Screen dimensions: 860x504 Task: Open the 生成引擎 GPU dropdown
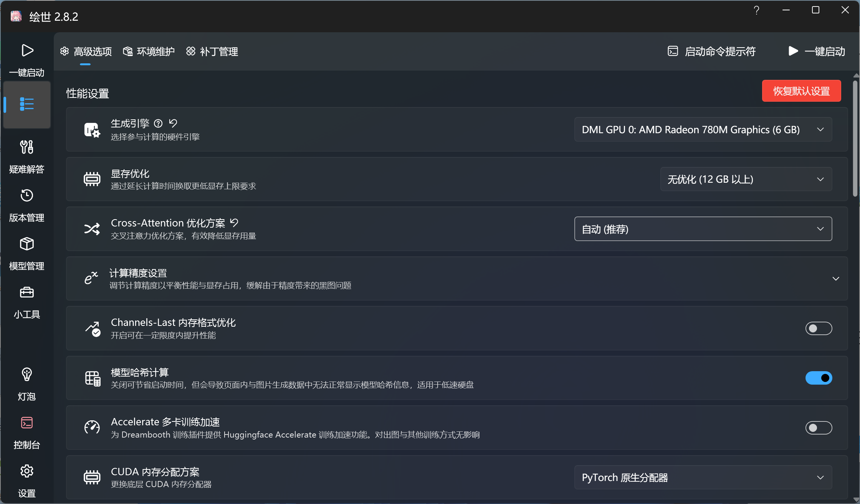click(703, 130)
